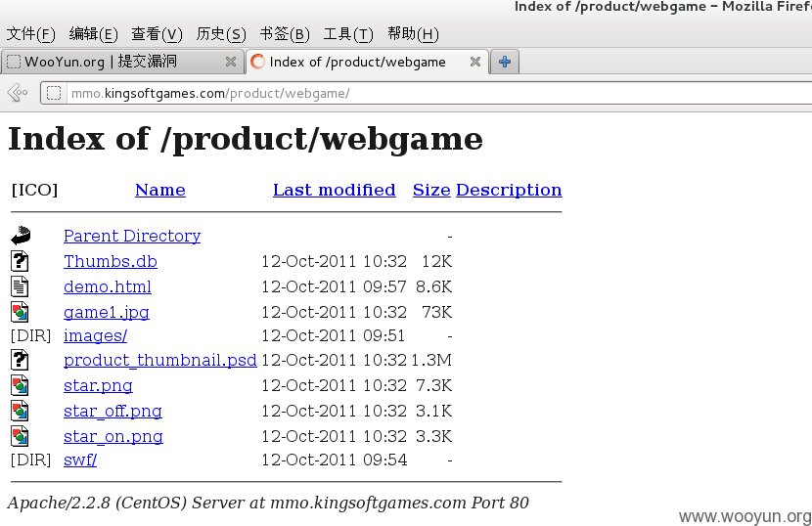
Task: Click the 12-Oct-2011 09:54 date for swf/
Action: click(x=334, y=460)
